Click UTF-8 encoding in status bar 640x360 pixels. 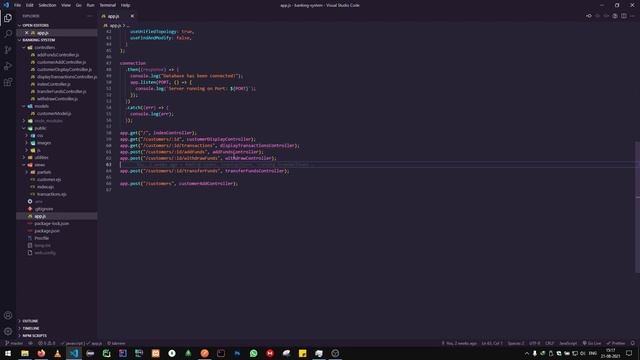coord(534,343)
